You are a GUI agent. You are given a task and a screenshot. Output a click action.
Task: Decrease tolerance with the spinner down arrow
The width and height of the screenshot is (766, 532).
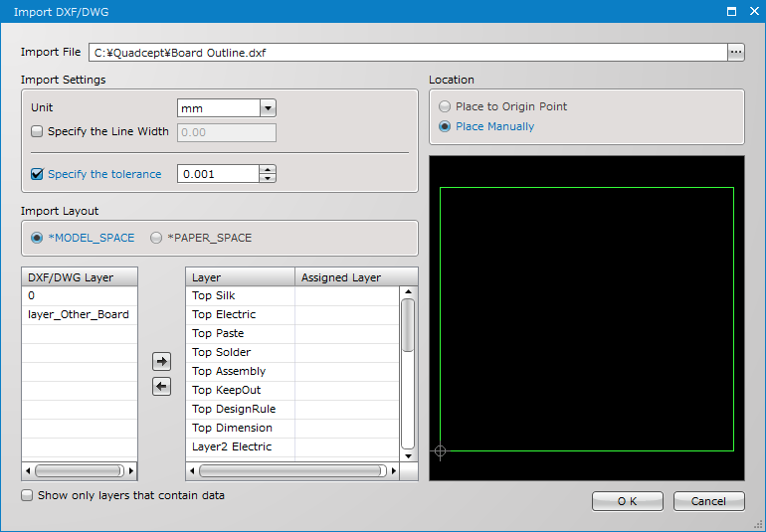click(268, 178)
